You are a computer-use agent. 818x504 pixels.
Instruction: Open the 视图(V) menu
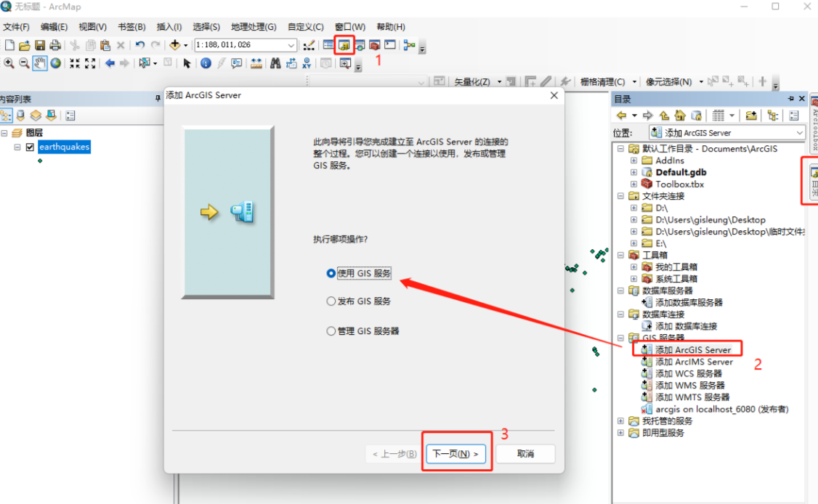tap(92, 27)
